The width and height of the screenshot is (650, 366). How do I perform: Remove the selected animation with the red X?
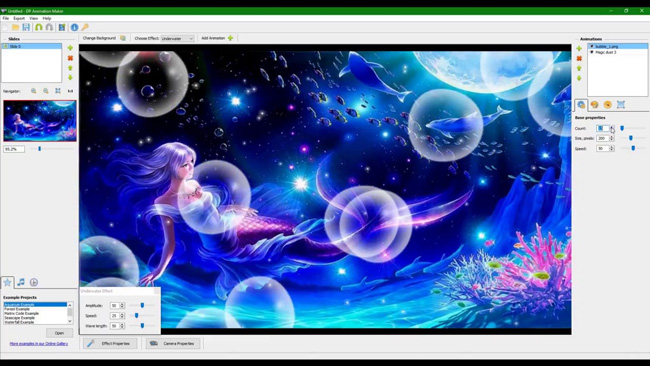[x=579, y=58]
